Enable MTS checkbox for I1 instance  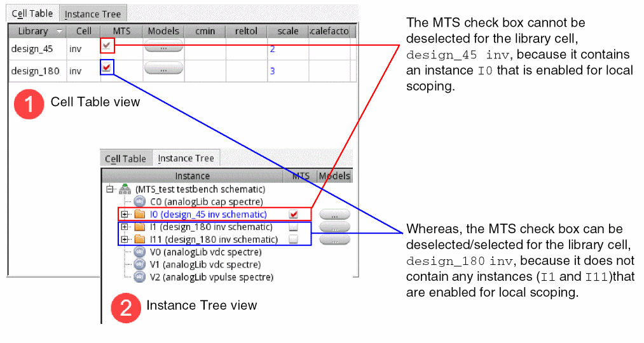pos(294,227)
